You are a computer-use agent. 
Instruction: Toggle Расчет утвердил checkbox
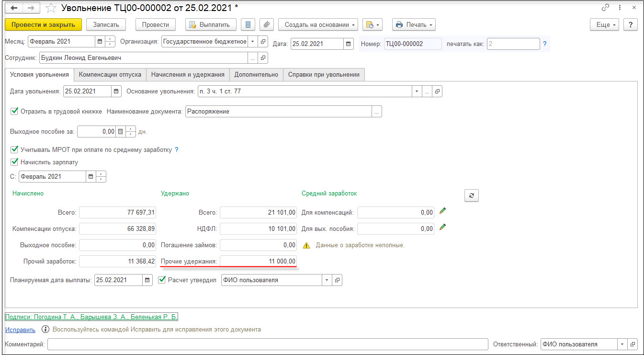(162, 280)
